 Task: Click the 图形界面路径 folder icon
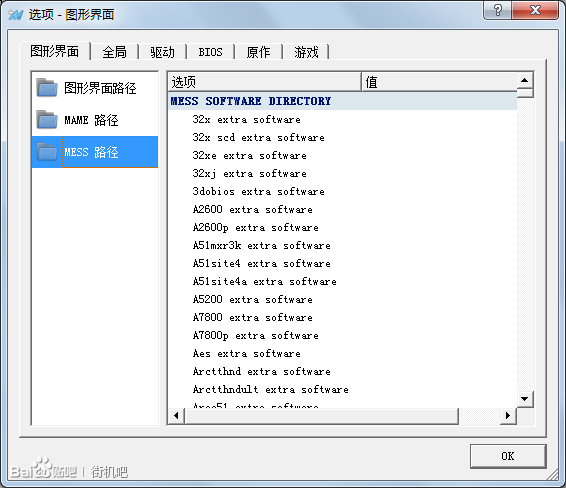pos(47,88)
